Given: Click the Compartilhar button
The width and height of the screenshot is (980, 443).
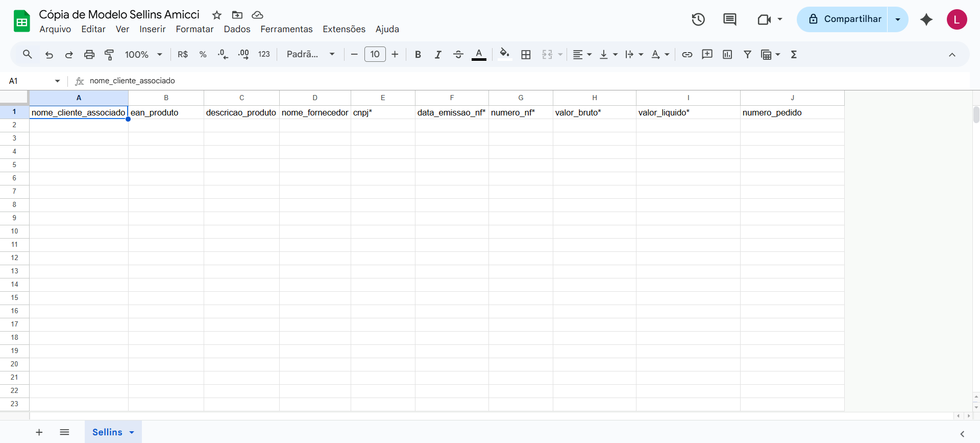Looking at the screenshot, I should coord(845,19).
